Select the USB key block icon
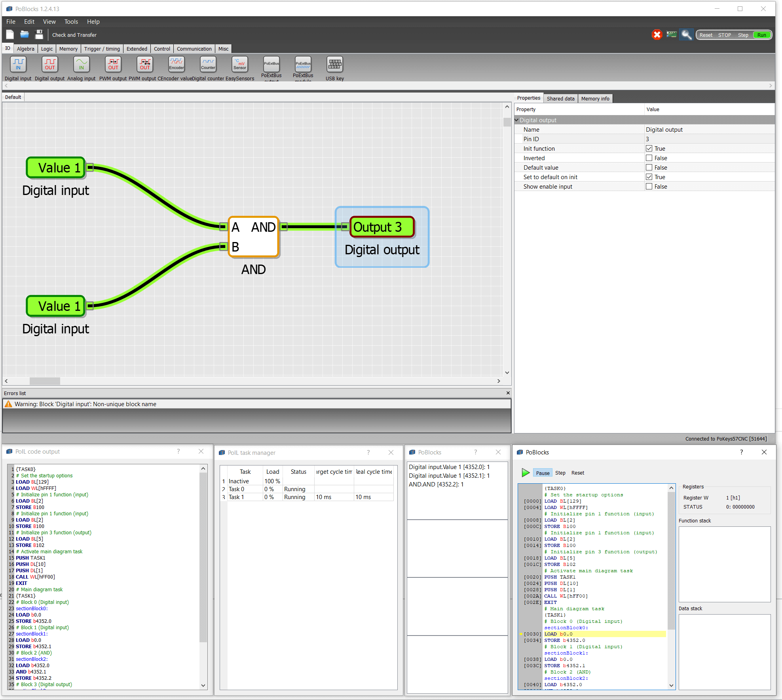This screenshot has height=700, width=782. (x=335, y=64)
